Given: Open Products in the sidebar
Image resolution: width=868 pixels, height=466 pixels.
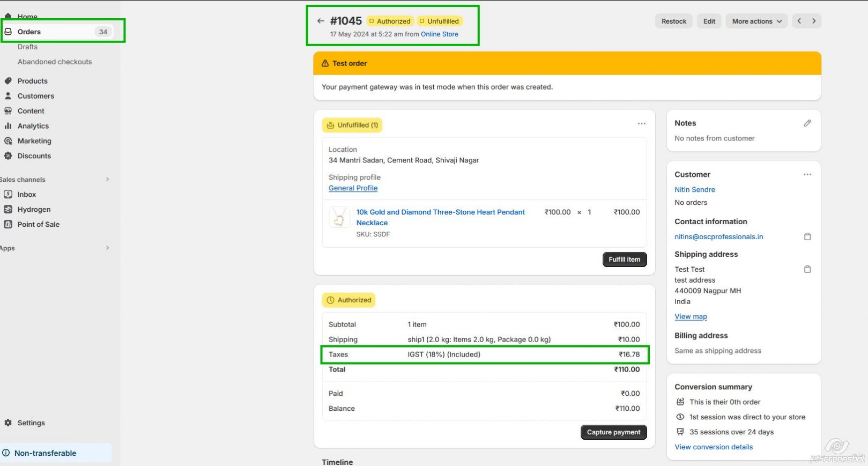Looking at the screenshot, I should click(33, 81).
